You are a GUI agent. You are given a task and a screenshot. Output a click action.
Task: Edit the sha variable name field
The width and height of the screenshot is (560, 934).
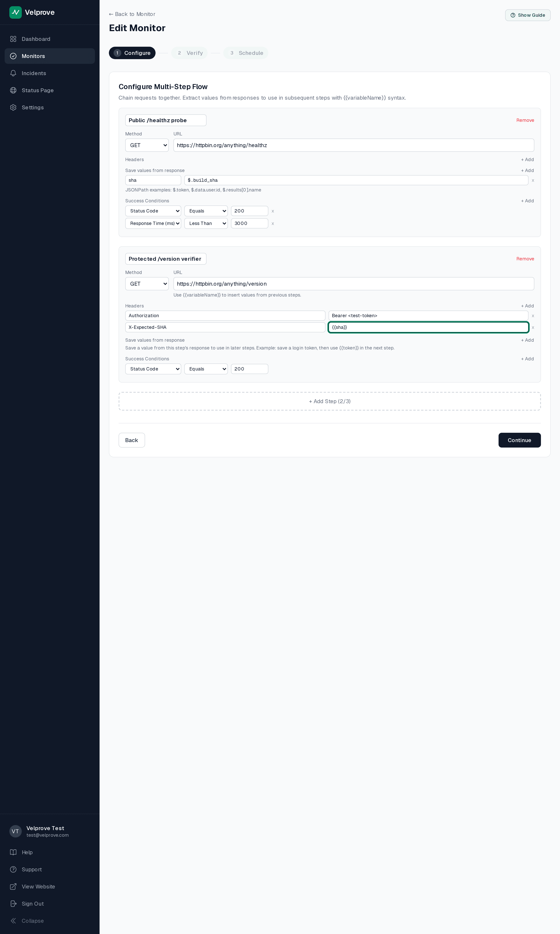click(153, 180)
